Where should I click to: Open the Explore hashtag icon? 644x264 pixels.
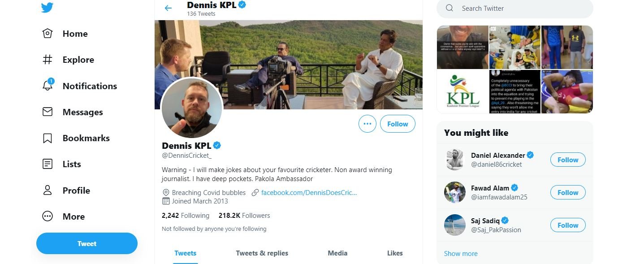[48, 60]
